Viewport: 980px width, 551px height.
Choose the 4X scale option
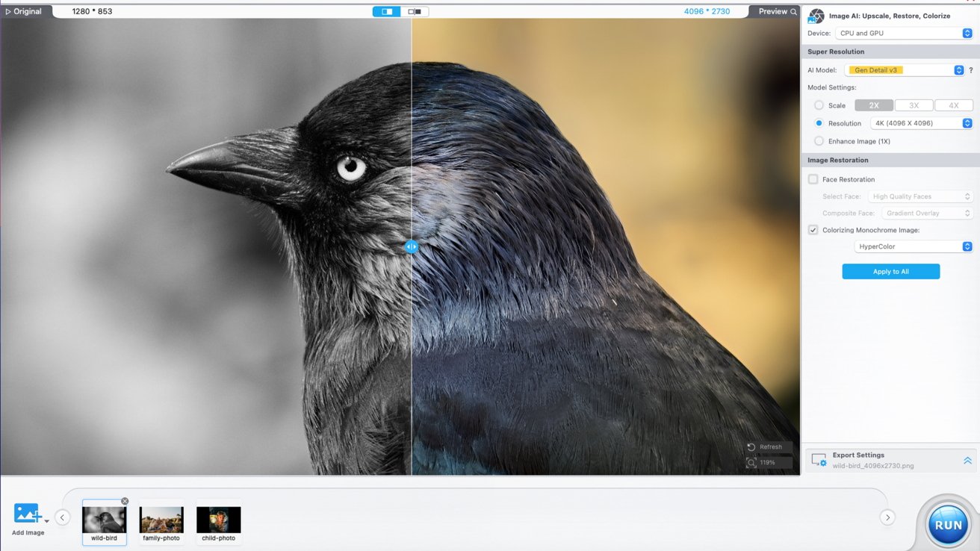coord(953,105)
